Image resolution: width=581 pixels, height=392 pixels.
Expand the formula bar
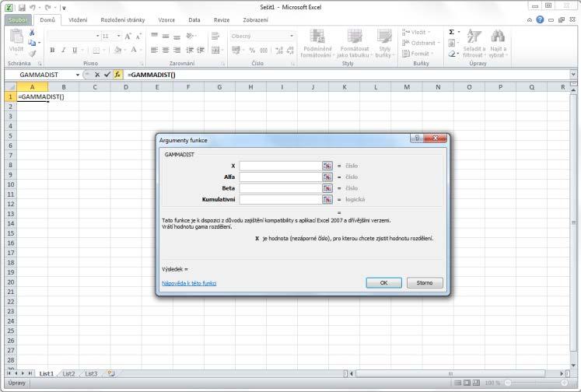coord(573,75)
